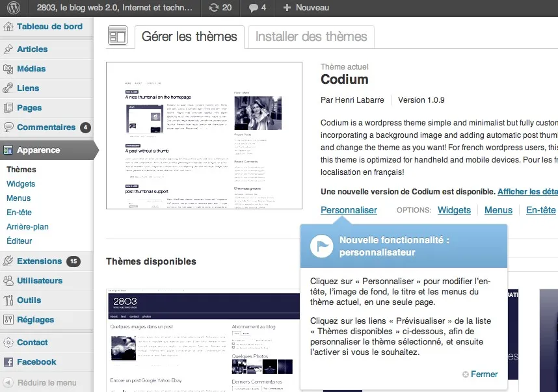Click the Outils tools icon
This screenshot has width=558, height=392.
click(x=8, y=300)
